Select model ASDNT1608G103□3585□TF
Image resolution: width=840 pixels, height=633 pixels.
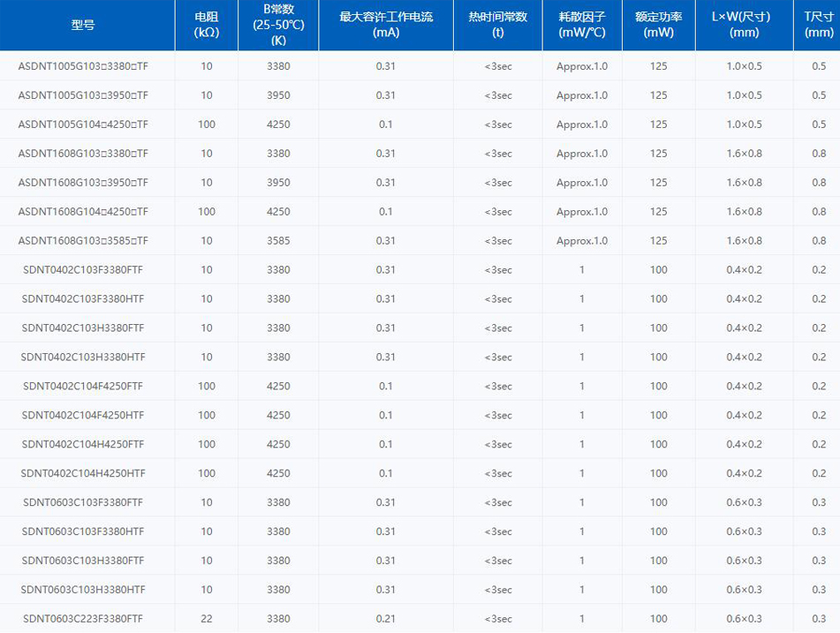(83, 241)
